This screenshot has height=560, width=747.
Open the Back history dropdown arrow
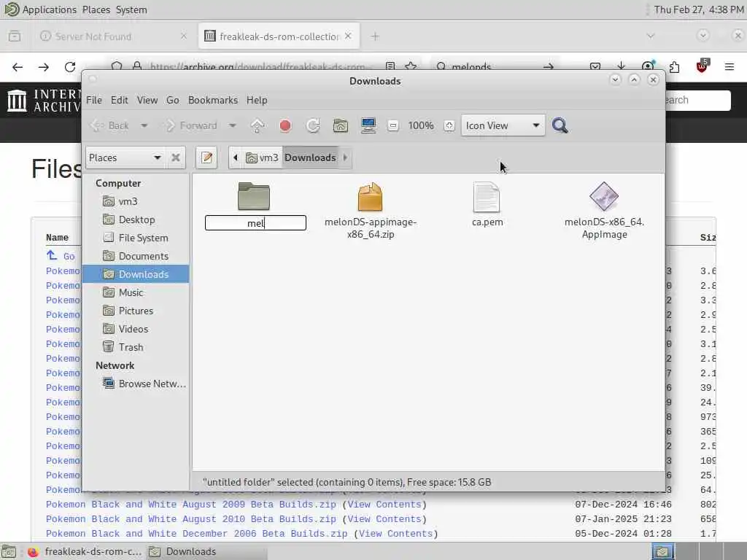[x=144, y=125]
